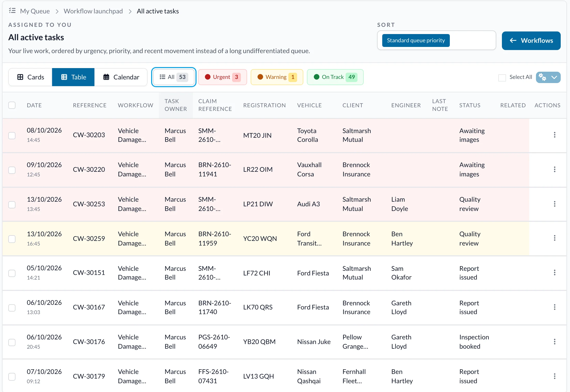Open actions menu for CW-30253 row
The width and height of the screenshot is (570, 392).
point(555,204)
